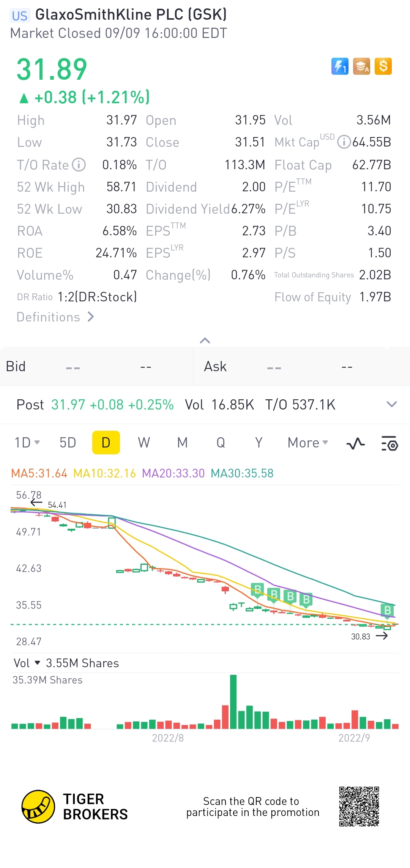The image size is (410, 868).
Task: Open chart display settings icon
Action: (389, 443)
